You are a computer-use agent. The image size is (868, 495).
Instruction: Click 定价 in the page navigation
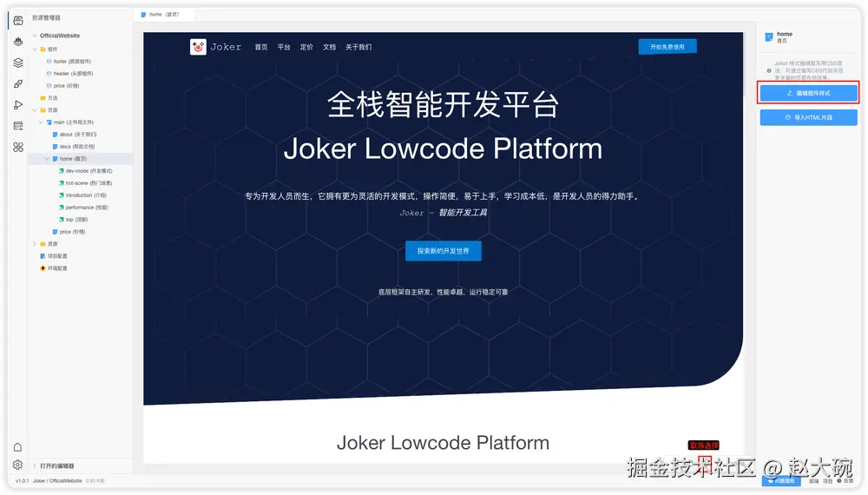[306, 47]
